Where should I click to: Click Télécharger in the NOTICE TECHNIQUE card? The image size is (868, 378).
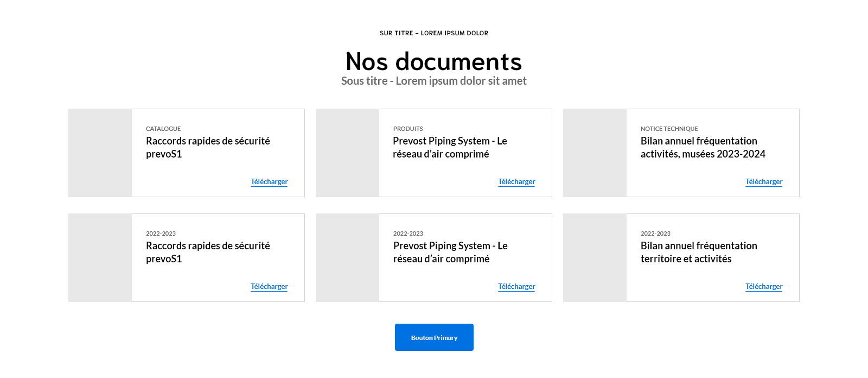[764, 181]
